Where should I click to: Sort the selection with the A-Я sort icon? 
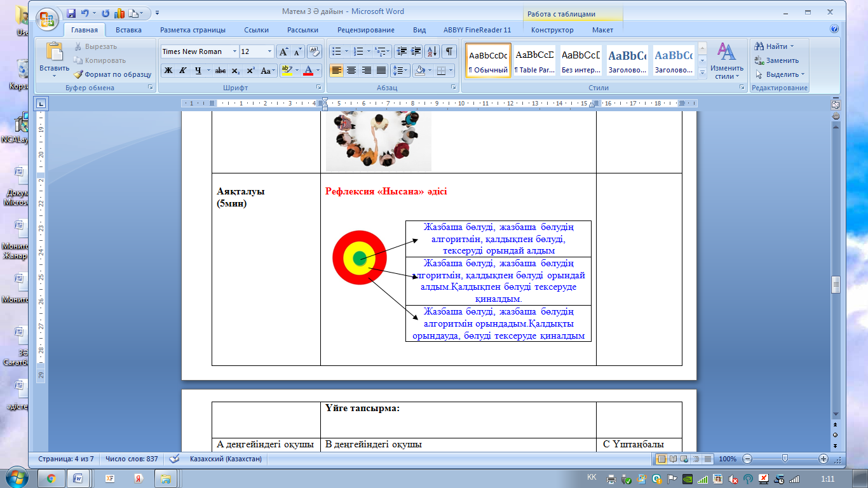431,51
